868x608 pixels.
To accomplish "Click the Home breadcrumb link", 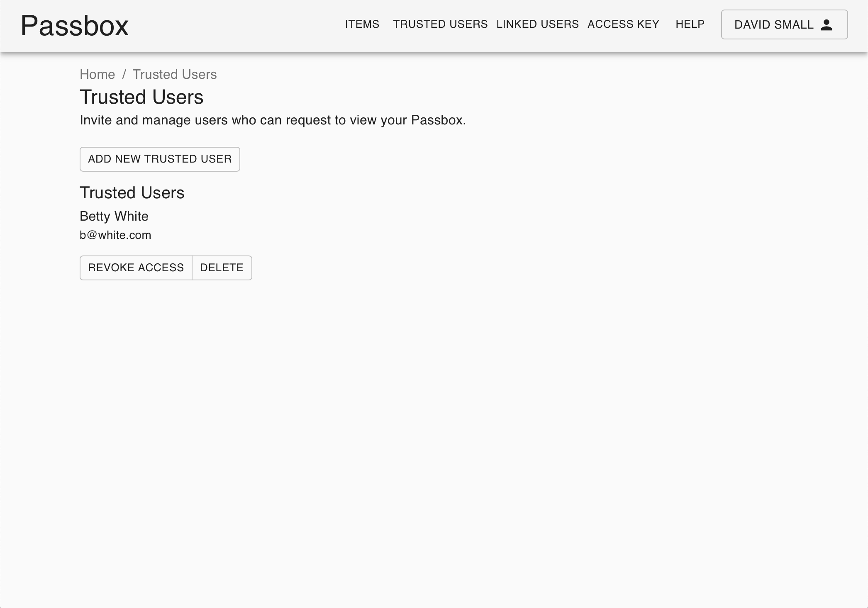I will click(97, 74).
